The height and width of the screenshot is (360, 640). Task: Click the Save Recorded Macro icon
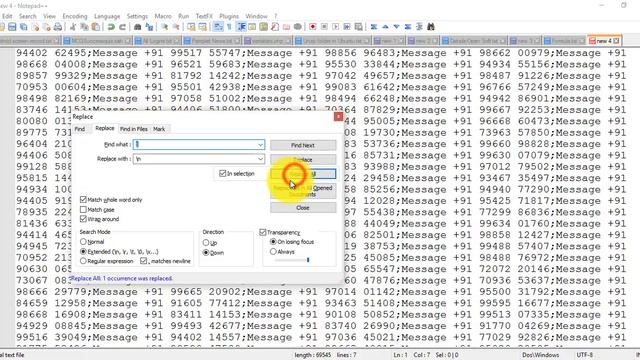(358, 27)
